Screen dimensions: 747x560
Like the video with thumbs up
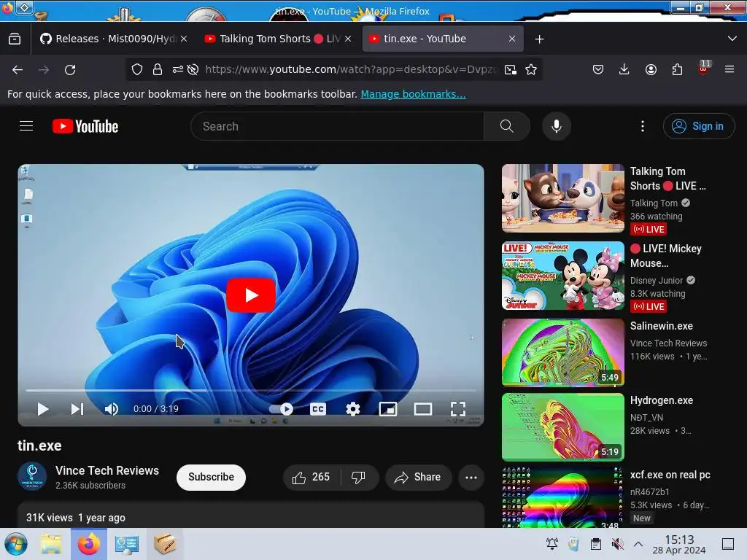click(x=311, y=477)
